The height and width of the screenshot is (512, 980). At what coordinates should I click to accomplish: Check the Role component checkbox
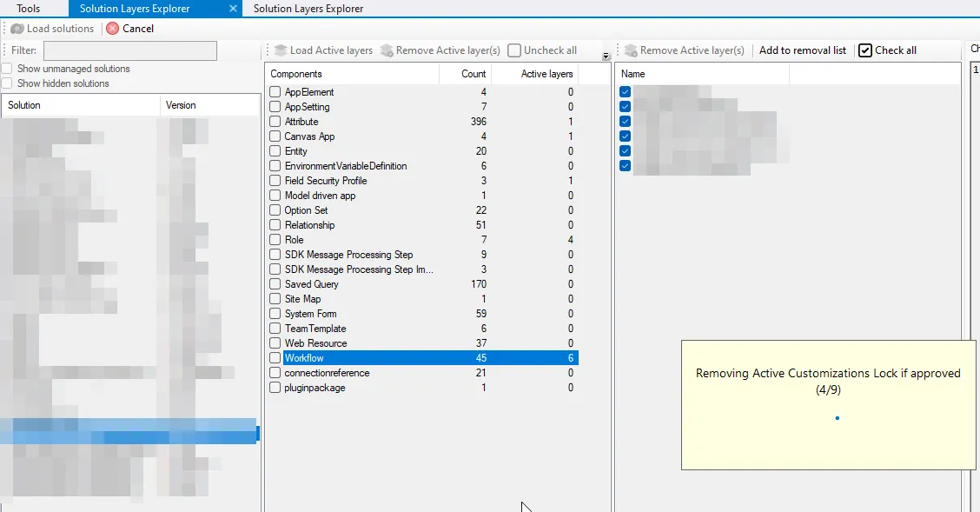click(x=275, y=240)
